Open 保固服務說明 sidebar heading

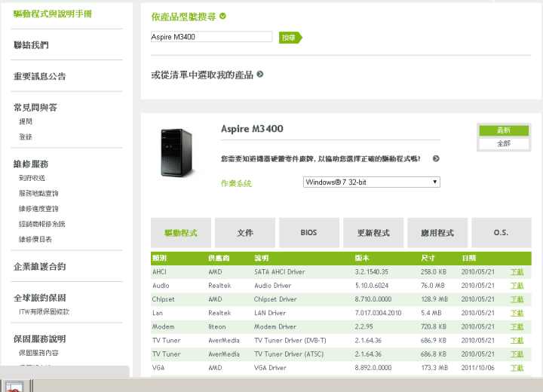tap(39, 339)
